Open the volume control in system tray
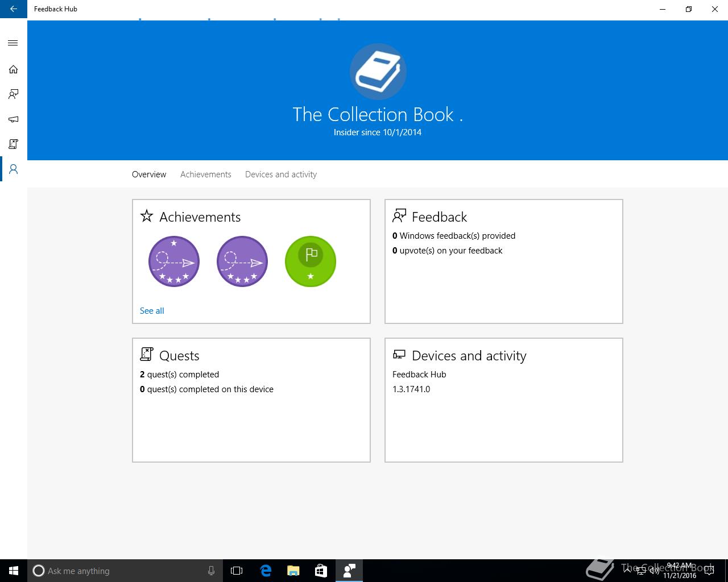Image resolution: width=728 pixels, height=582 pixels. [x=655, y=571]
